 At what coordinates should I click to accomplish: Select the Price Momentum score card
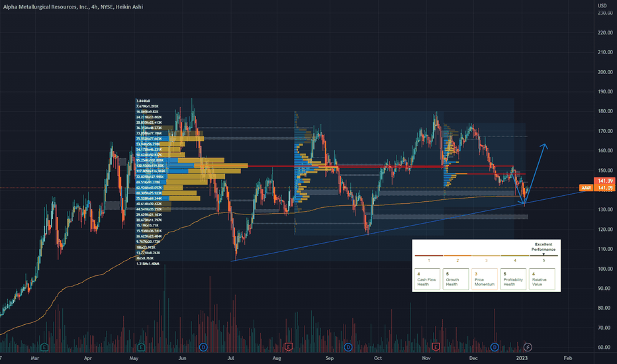(x=485, y=279)
